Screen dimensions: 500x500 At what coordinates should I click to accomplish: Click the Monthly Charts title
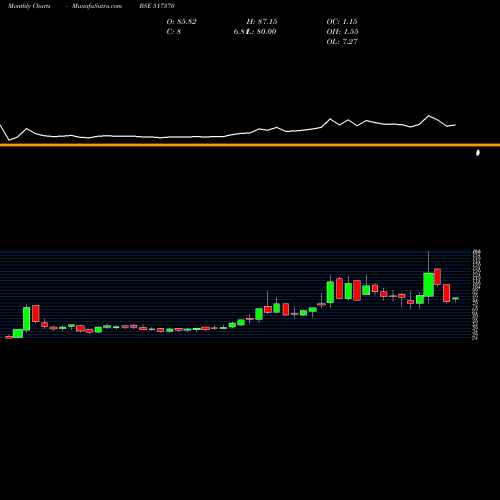click(x=29, y=6)
